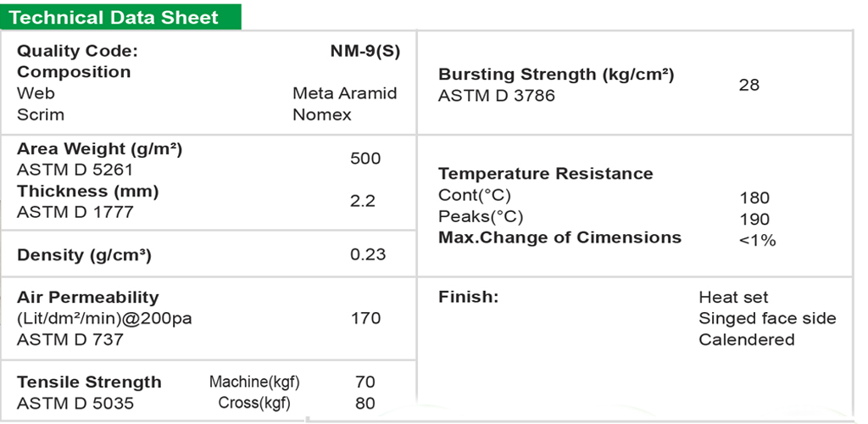Screen dimensions: 868x424
Task: Click the ASTM D 3786 standard text
Action: click(x=497, y=96)
